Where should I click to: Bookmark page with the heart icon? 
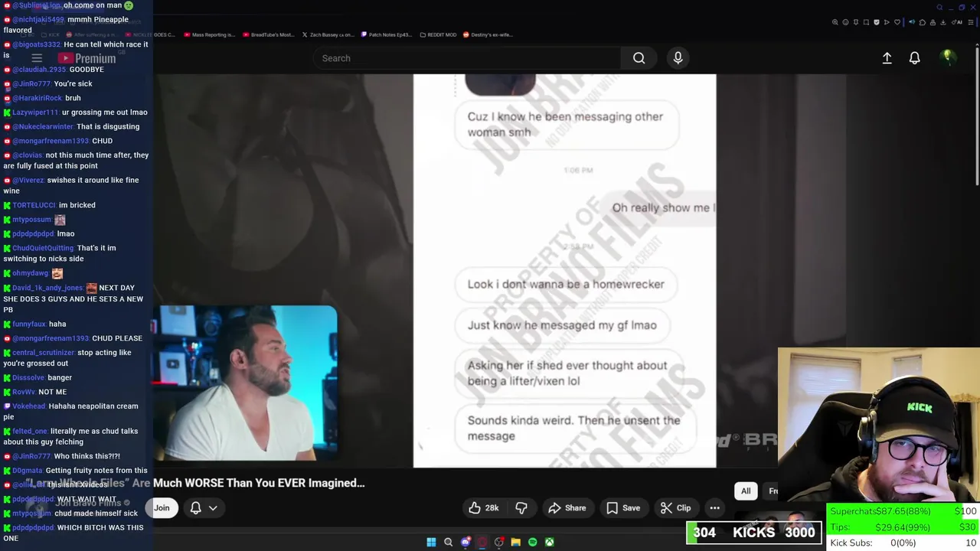point(897,22)
